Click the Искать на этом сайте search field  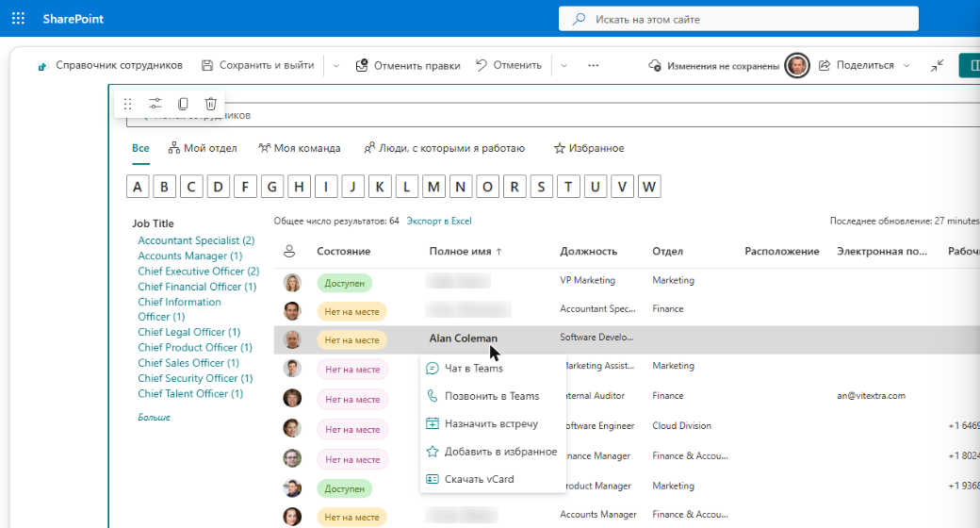click(739, 19)
